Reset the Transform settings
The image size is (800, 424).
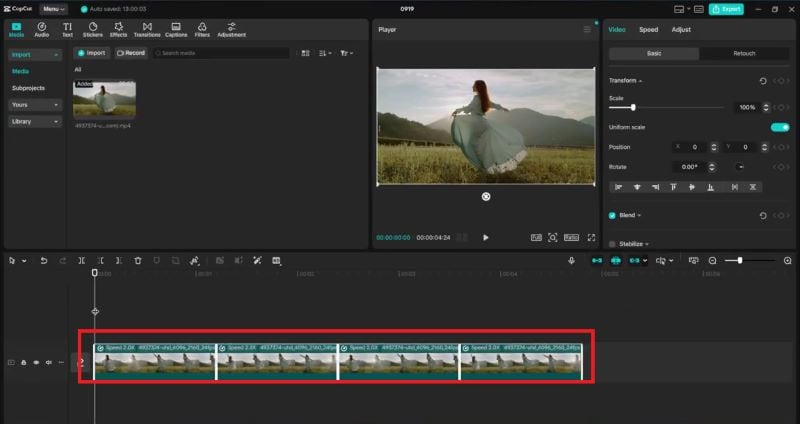coord(763,81)
